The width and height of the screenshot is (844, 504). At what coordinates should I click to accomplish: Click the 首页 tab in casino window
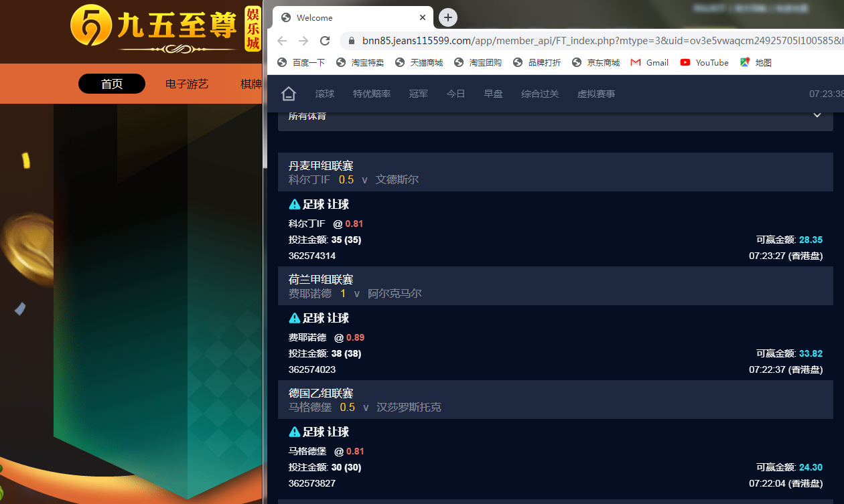click(112, 84)
